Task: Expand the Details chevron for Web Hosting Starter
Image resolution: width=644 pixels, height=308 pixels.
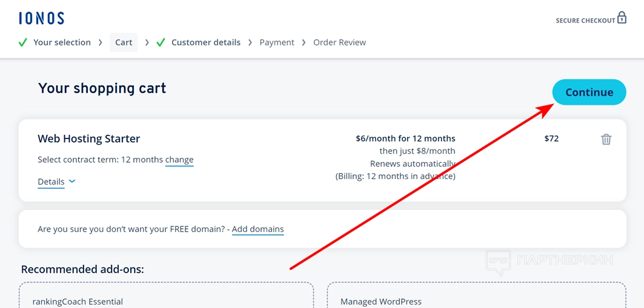Action: coord(72,182)
